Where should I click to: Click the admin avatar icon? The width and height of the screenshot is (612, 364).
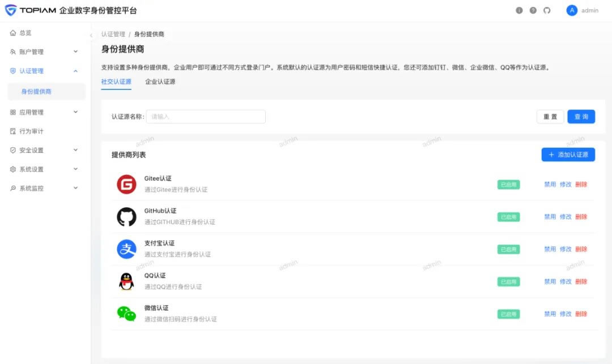[x=572, y=11]
